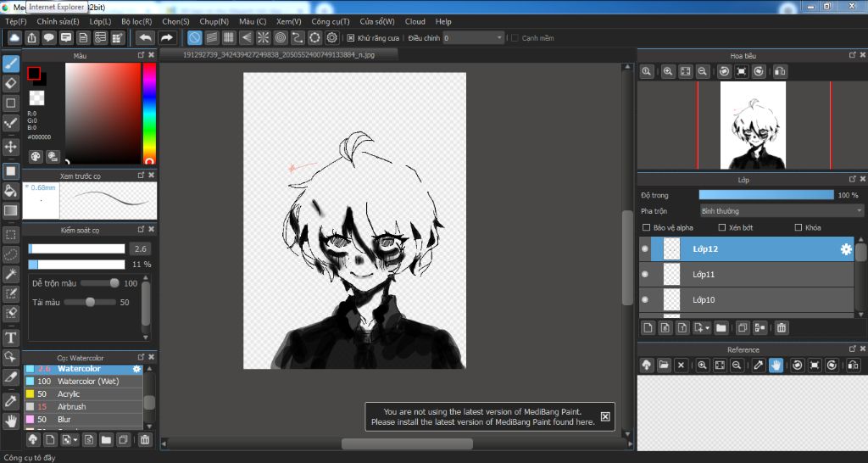Select the Move tool
Image resolution: width=868 pixels, height=463 pixels.
coord(10,147)
